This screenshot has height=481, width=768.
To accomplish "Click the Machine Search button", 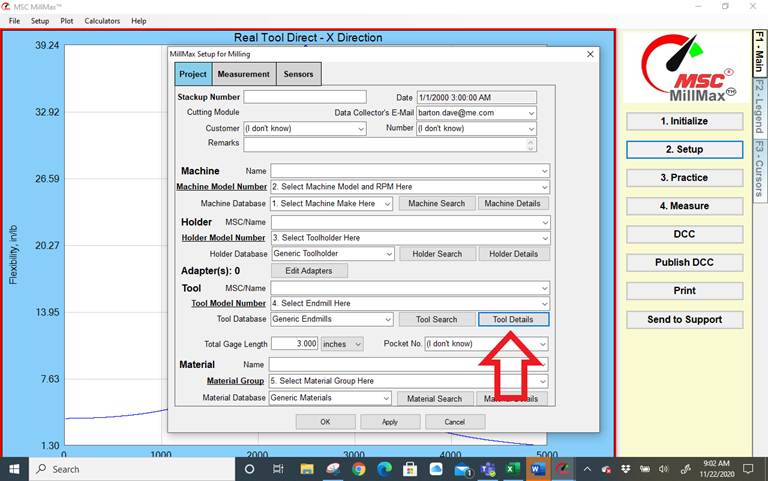I will 436,203.
